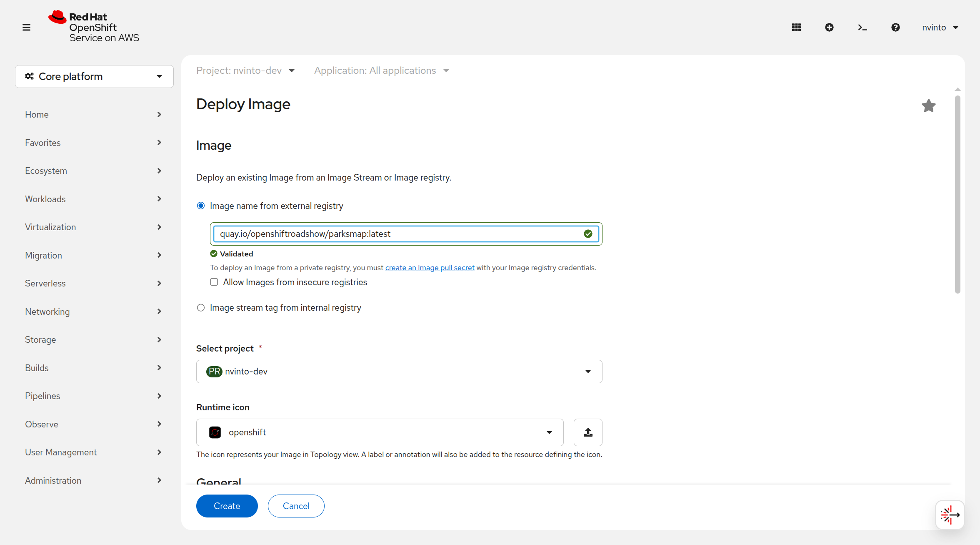This screenshot has width=980, height=545.
Task: Click the quick create plus icon
Action: [x=829, y=28]
